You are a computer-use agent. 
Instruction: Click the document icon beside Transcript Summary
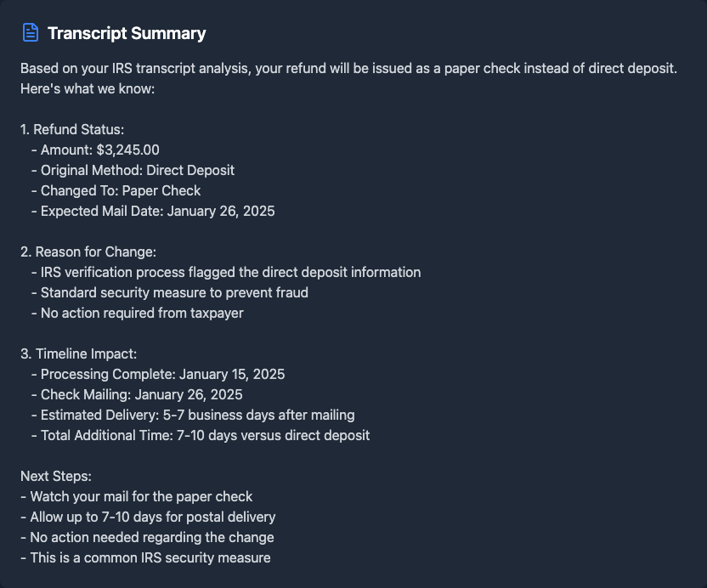(x=31, y=33)
